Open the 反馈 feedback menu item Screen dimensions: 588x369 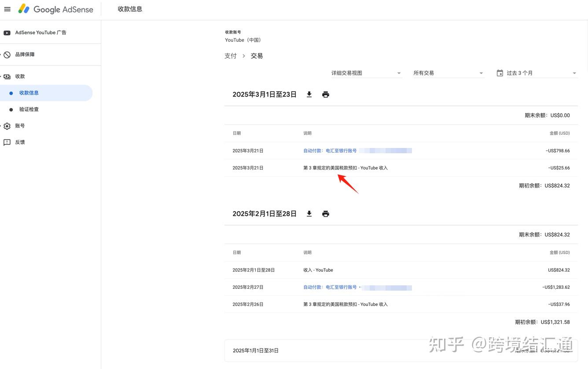[x=20, y=143]
